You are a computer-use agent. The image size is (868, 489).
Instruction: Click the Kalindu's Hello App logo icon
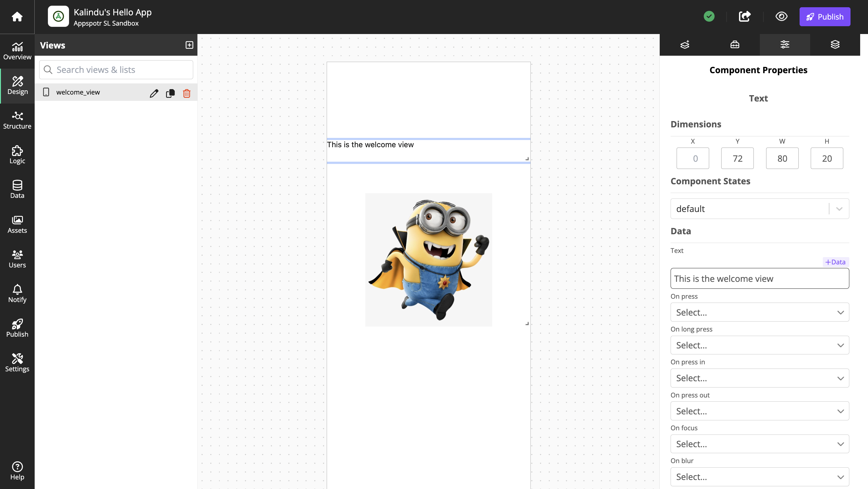[58, 17]
